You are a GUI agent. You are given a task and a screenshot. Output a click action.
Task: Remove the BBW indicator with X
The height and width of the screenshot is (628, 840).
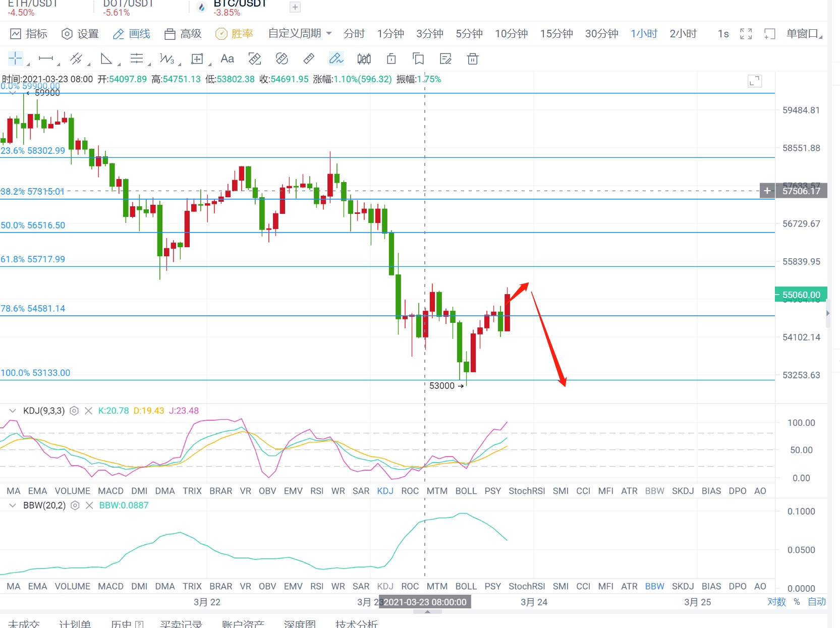coord(89,505)
